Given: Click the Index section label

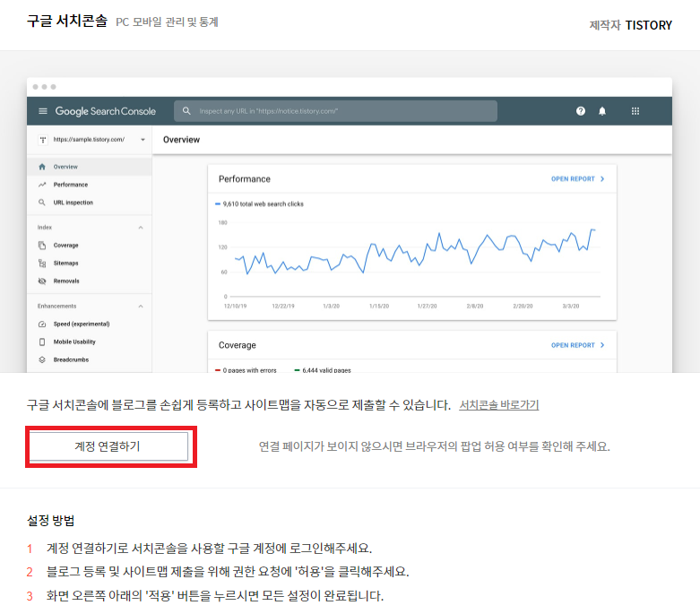Looking at the screenshot, I should (x=45, y=228).
